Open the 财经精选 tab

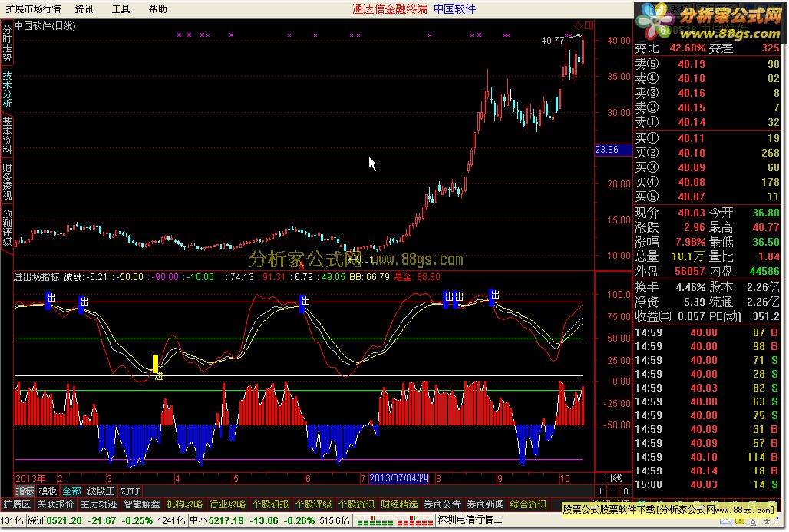(399, 504)
